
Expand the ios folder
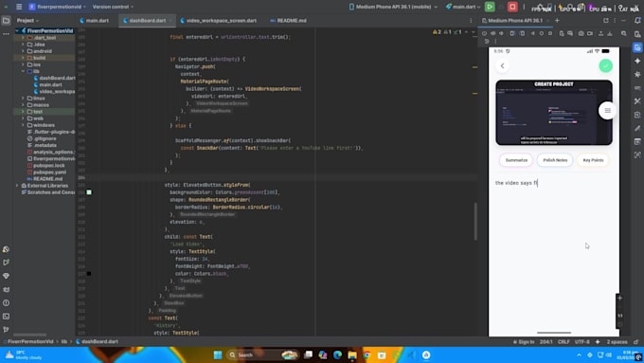(x=23, y=64)
